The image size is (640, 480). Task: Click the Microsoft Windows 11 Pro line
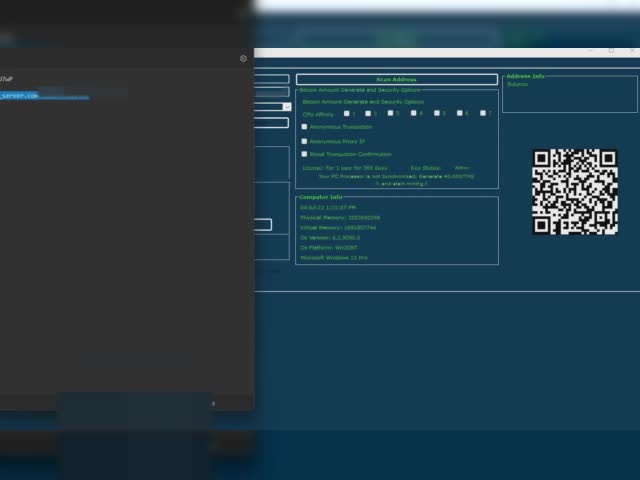pos(334,258)
